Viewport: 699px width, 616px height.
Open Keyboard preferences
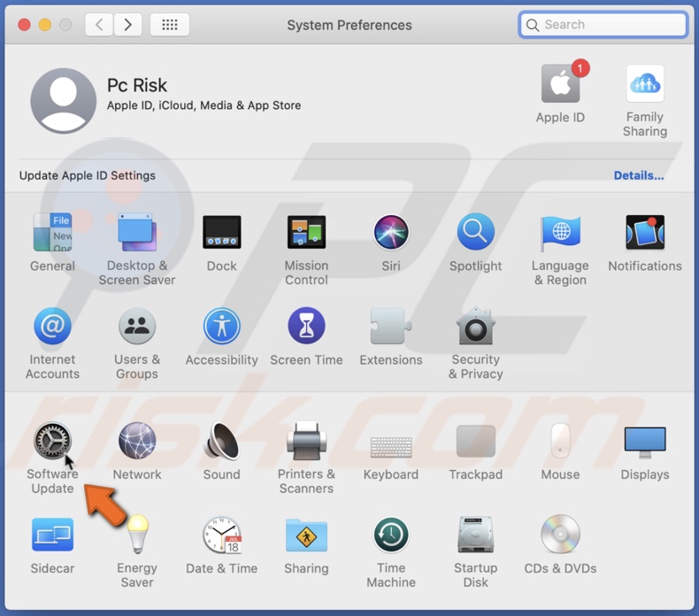pos(391,447)
